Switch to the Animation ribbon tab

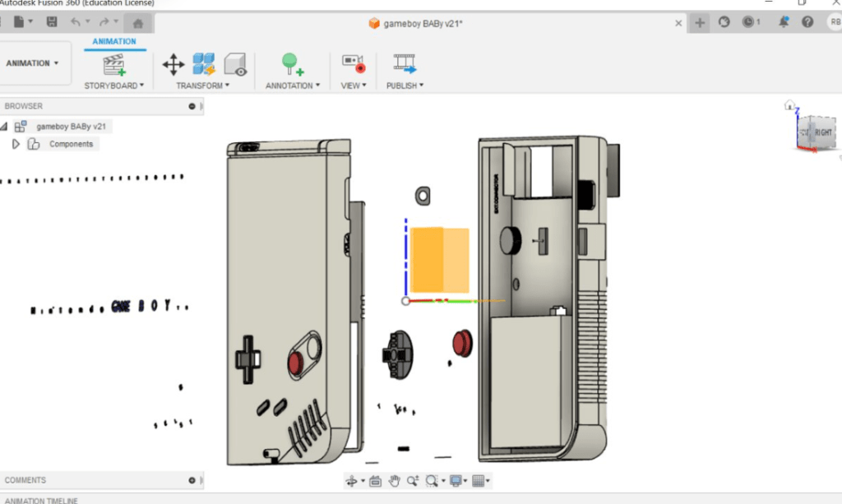(114, 41)
